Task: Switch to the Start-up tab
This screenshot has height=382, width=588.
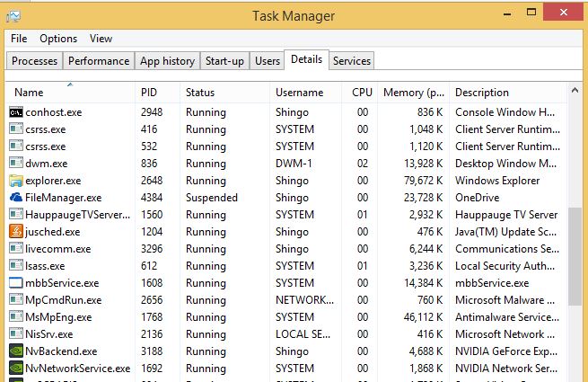Action: pyautogui.click(x=224, y=61)
